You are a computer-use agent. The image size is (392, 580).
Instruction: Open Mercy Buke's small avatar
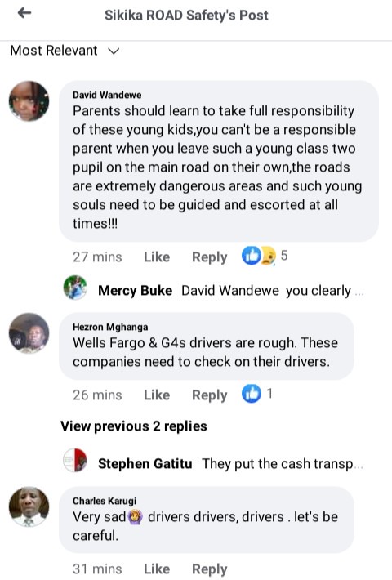75,288
